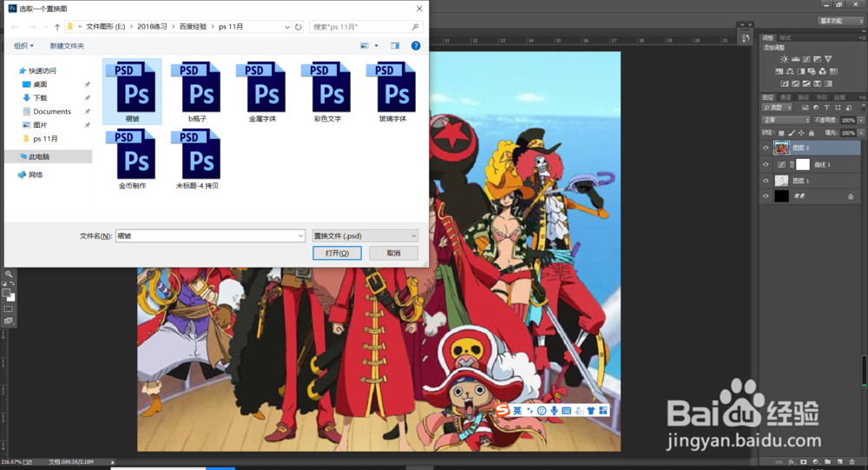Add a Posterize adjustment
The width and height of the screenshot is (868, 470).
(x=795, y=83)
